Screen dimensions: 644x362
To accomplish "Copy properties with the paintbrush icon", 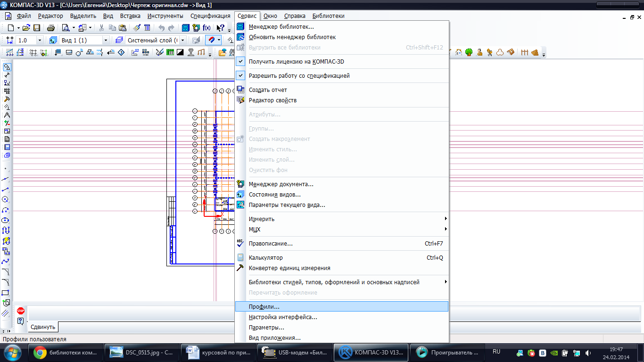I will [137, 28].
